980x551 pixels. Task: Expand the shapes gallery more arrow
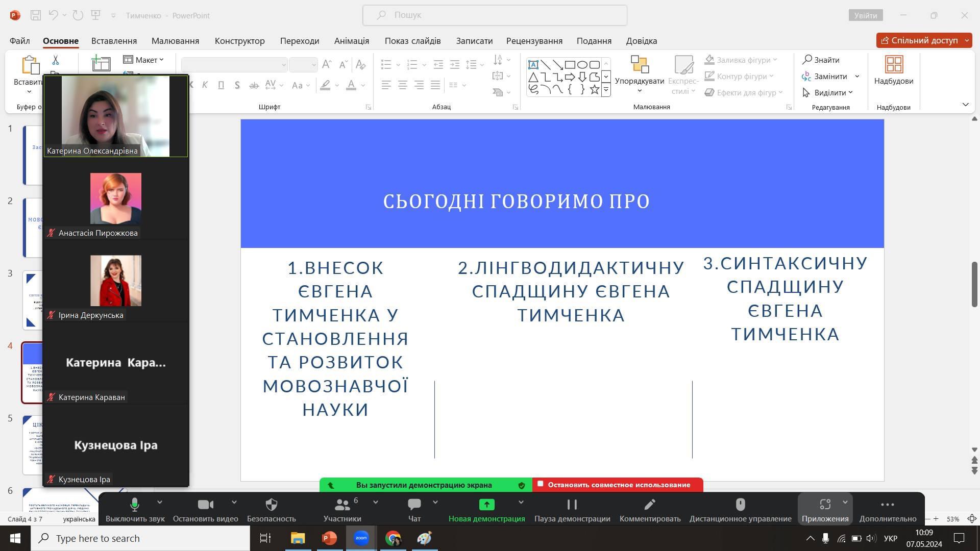(x=606, y=90)
